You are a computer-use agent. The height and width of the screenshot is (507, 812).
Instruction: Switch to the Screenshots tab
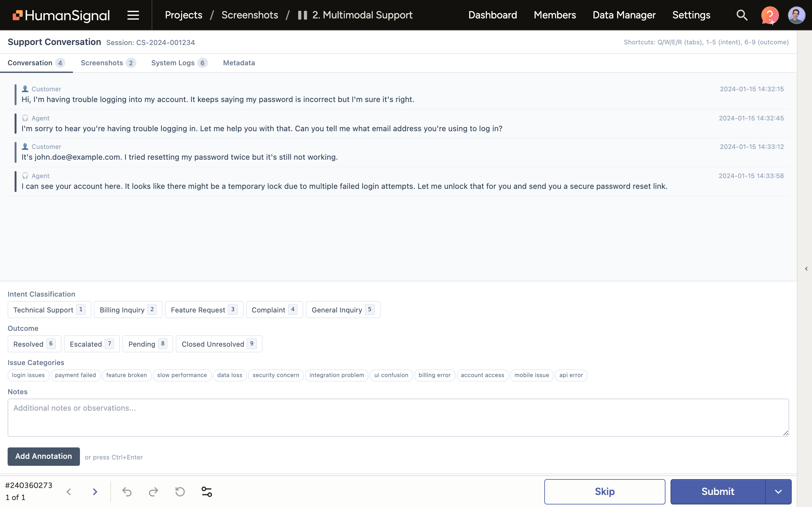click(x=108, y=63)
